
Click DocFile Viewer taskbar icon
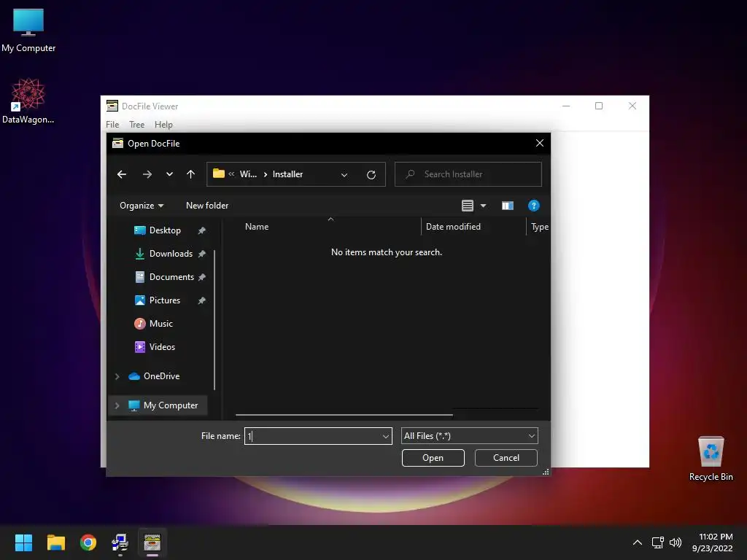click(152, 542)
